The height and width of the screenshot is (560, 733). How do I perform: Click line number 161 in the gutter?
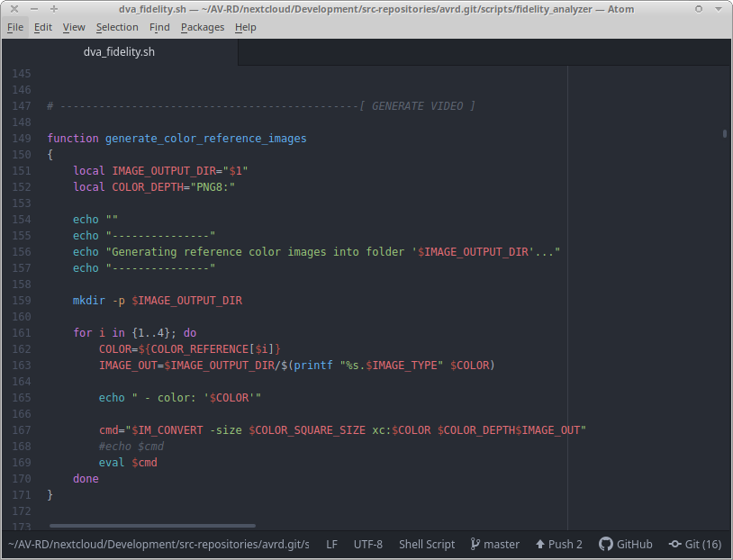pyautogui.click(x=21, y=332)
